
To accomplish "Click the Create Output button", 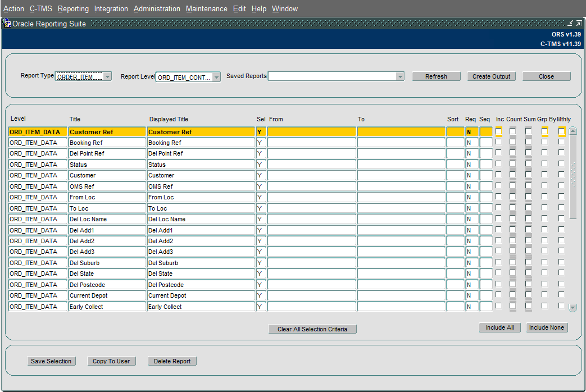I will [491, 76].
